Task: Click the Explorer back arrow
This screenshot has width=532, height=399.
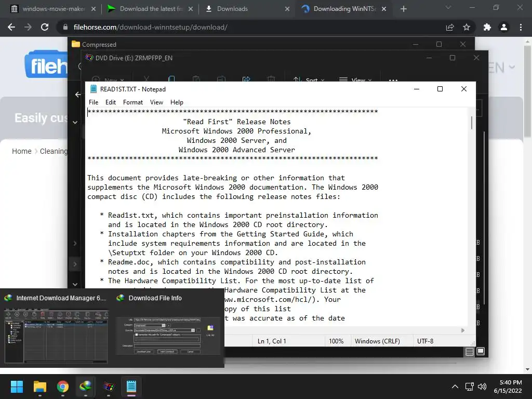Action: (x=78, y=95)
